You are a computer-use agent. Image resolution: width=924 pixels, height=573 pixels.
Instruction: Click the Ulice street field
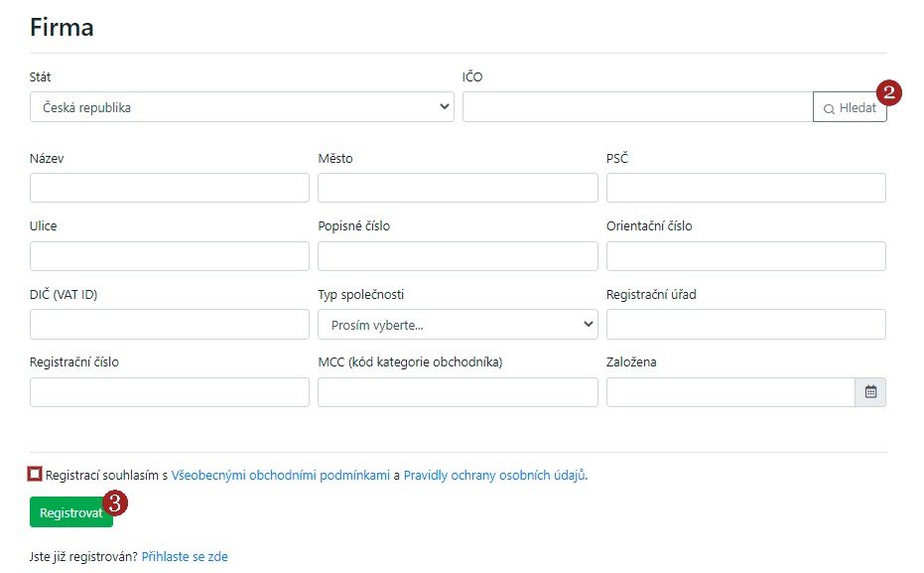pos(169,255)
